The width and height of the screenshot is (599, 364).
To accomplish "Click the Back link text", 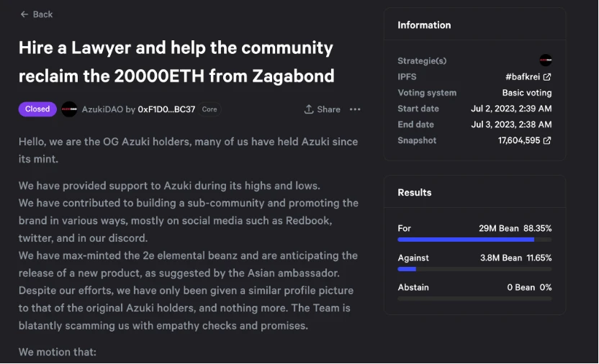I will [x=43, y=14].
